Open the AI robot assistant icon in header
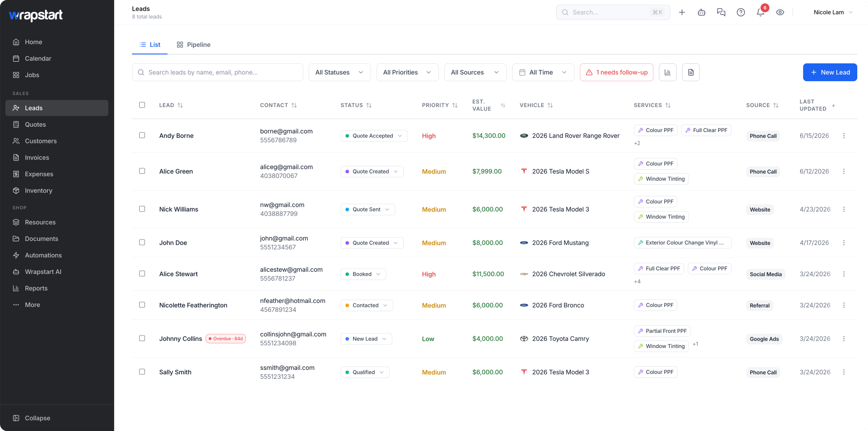This screenshot has height=431, width=868. click(702, 12)
